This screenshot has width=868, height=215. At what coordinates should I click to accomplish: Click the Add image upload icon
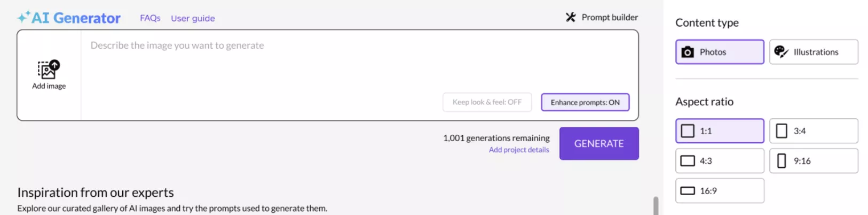[49, 70]
